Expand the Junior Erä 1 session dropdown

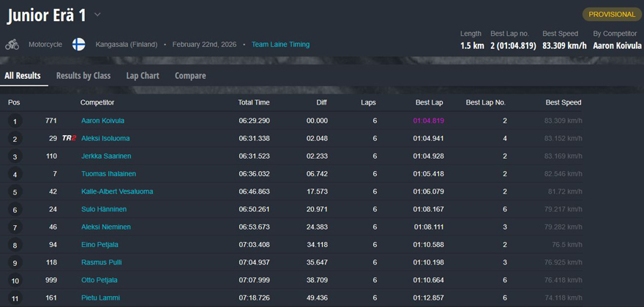(98, 15)
